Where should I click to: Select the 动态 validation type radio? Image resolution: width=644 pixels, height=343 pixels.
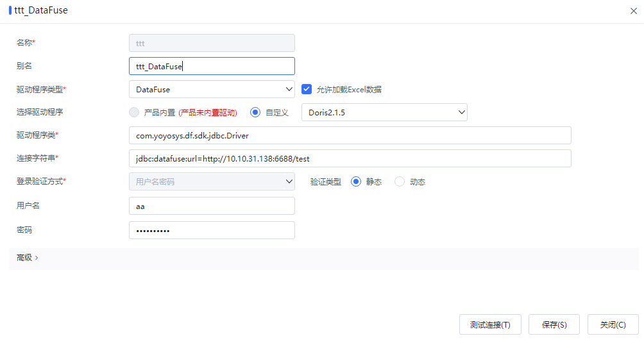point(399,181)
